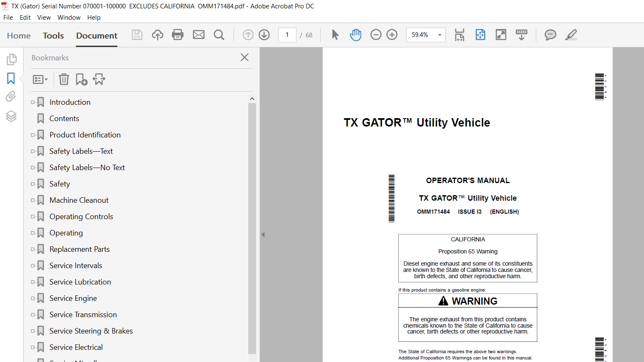
Task: Open bookmarks options dropdown menu
Action: pyautogui.click(x=40, y=79)
